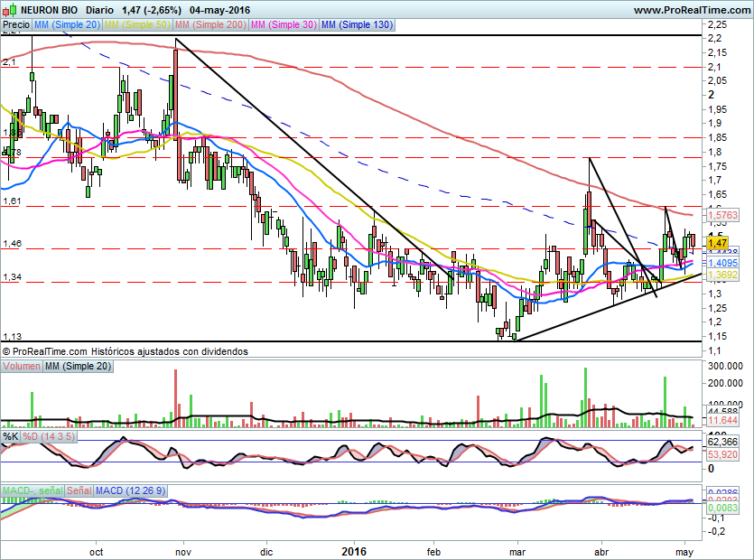This screenshot has height=560, width=754.
Task: Click the yellow 1,47 current price tag
Action: click(x=717, y=244)
